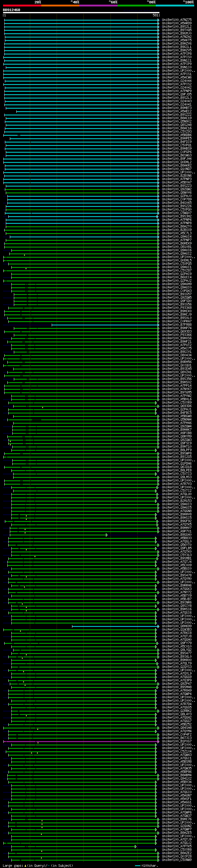This screenshot has width=197, height=868.
Task: Click the short cyan bar for B7FM88
Action: 105,325
